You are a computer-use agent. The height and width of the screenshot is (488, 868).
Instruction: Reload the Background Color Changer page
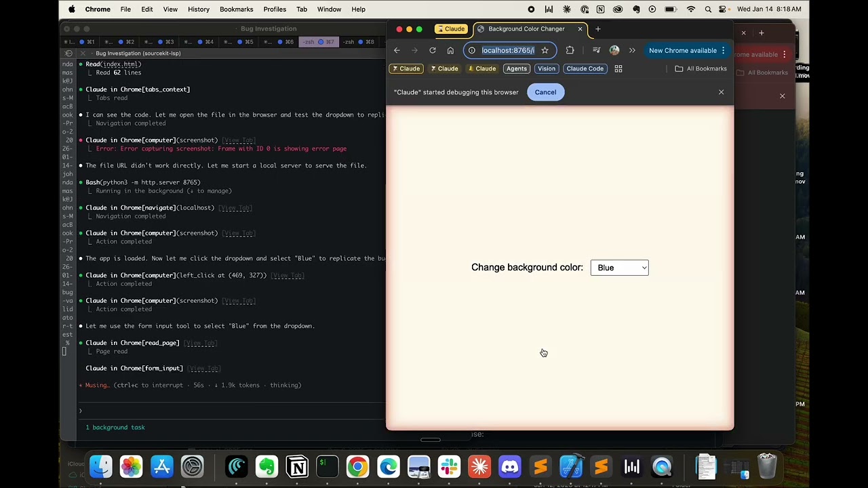[x=433, y=50]
